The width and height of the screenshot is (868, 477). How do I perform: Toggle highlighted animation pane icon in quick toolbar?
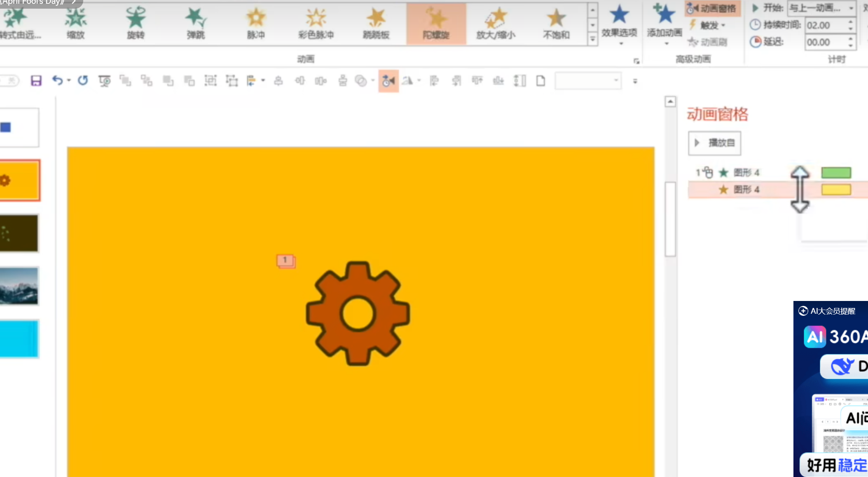[388, 81]
